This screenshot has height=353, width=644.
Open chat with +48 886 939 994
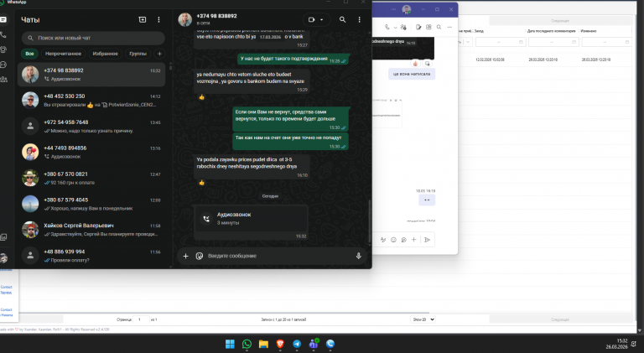pos(91,256)
